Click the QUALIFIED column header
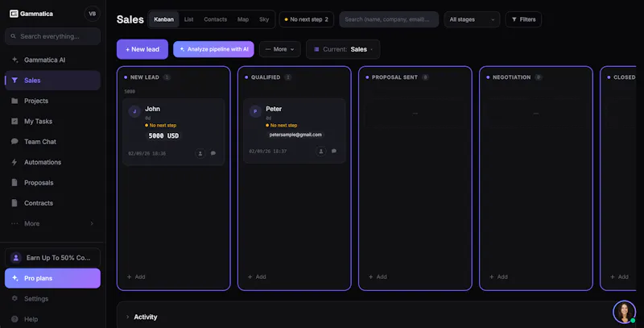The image size is (644, 328). click(x=266, y=77)
